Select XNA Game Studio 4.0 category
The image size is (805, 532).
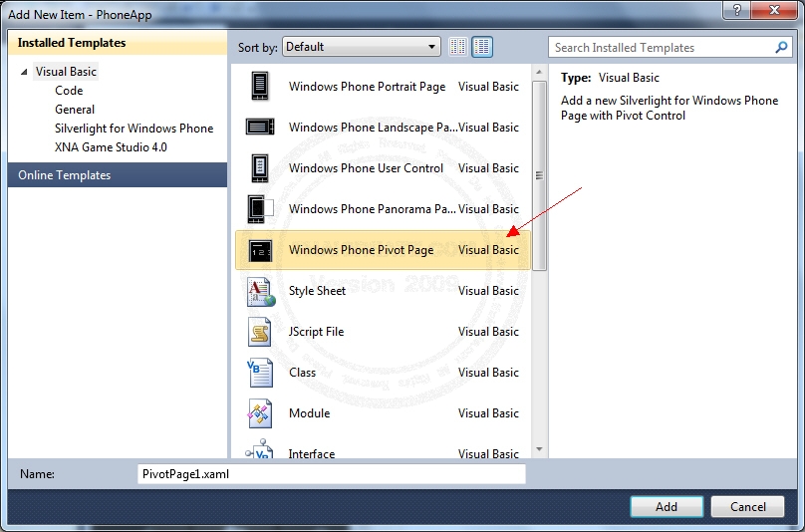pyautogui.click(x=111, y=147)
